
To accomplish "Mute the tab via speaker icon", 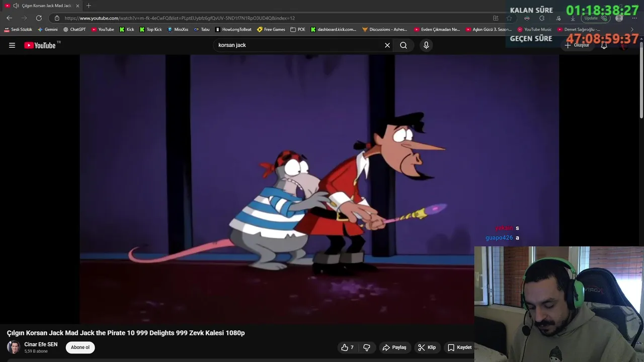I will point(16,6).
